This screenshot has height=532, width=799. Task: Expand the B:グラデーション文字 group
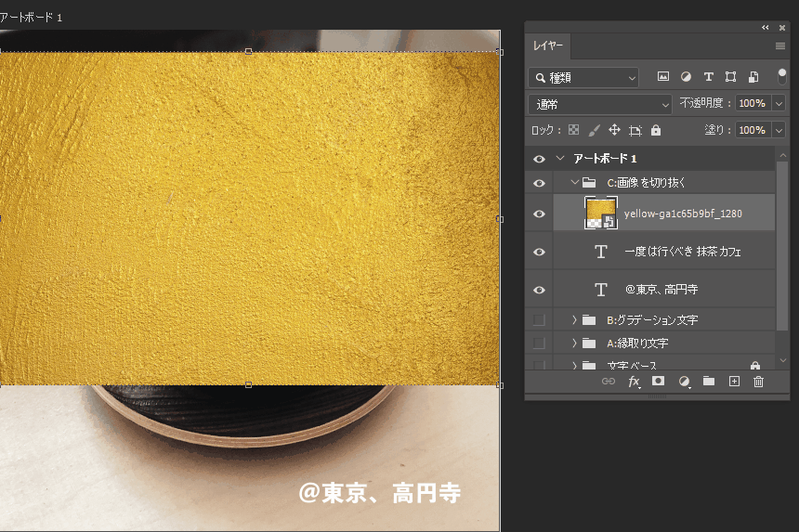coord(574,319)
